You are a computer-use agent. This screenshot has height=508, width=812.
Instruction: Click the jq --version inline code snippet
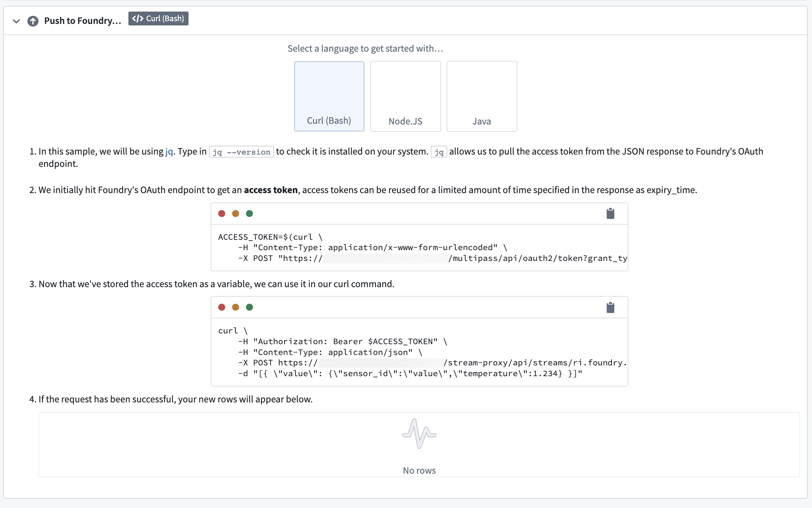[x=241, y=152]
